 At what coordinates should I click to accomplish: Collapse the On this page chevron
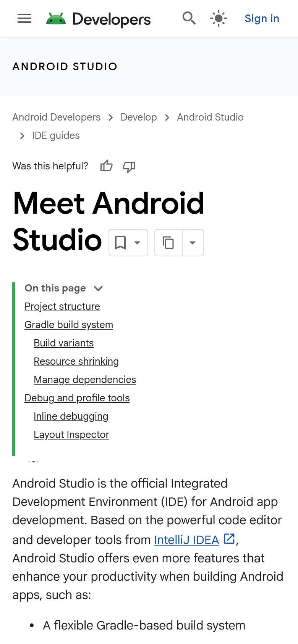pyautogui.click(x=98, y=288)
